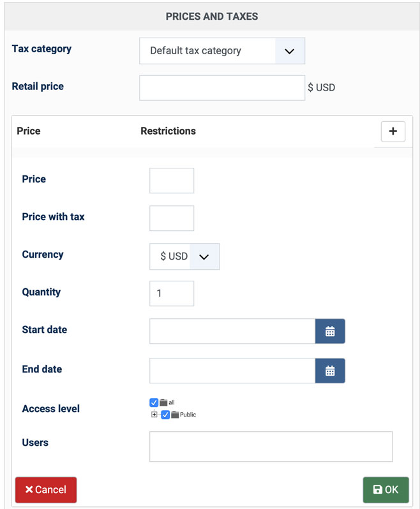
Task: Click the folder icon beside "Public"
Action: click(x=175, y=415)
